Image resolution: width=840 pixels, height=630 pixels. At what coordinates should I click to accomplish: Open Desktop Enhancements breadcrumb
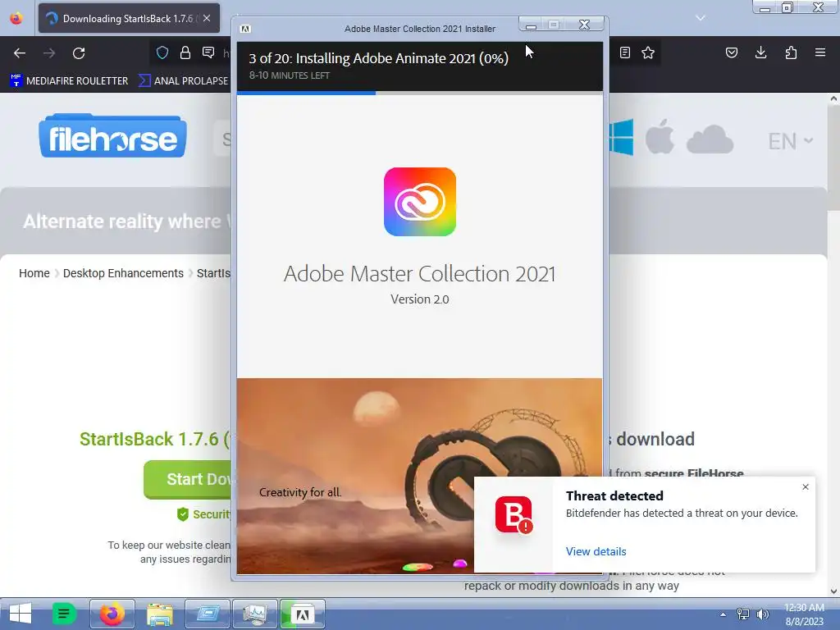[123, 273]
